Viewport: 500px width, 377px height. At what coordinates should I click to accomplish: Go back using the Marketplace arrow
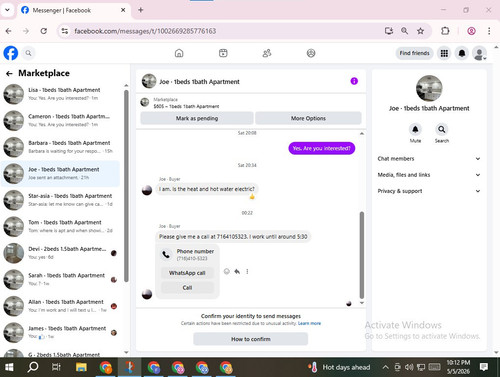tap(9, 73)
